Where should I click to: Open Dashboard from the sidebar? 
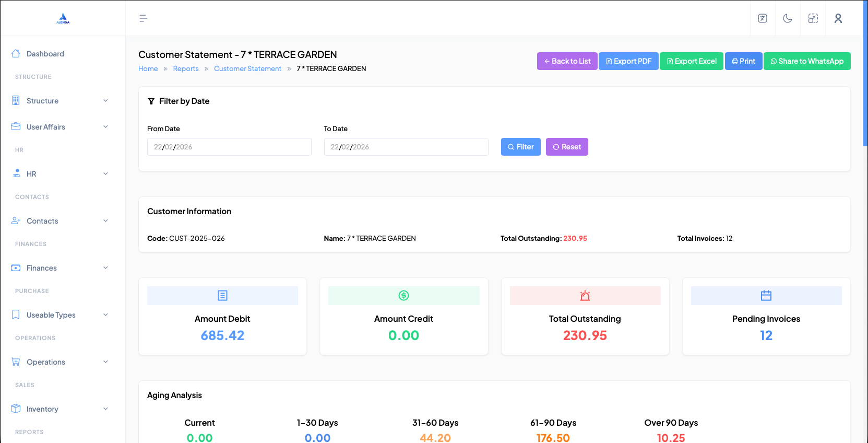pyautogui.click(x=45, y=54)
